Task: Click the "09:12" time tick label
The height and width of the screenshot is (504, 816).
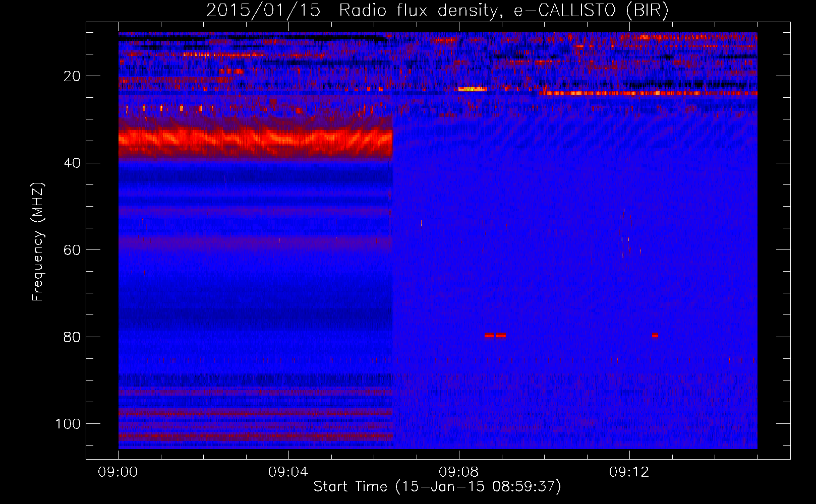Action: 629,472
